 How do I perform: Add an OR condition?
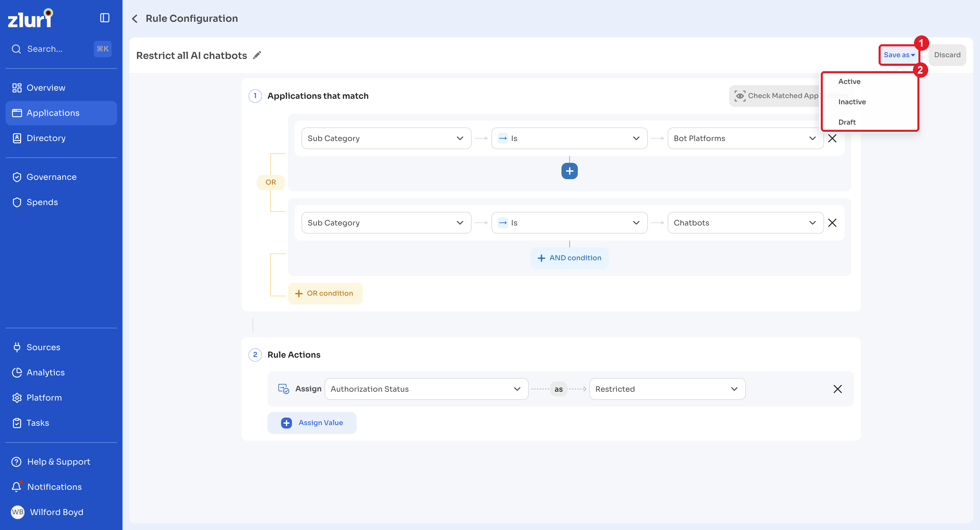325,293
